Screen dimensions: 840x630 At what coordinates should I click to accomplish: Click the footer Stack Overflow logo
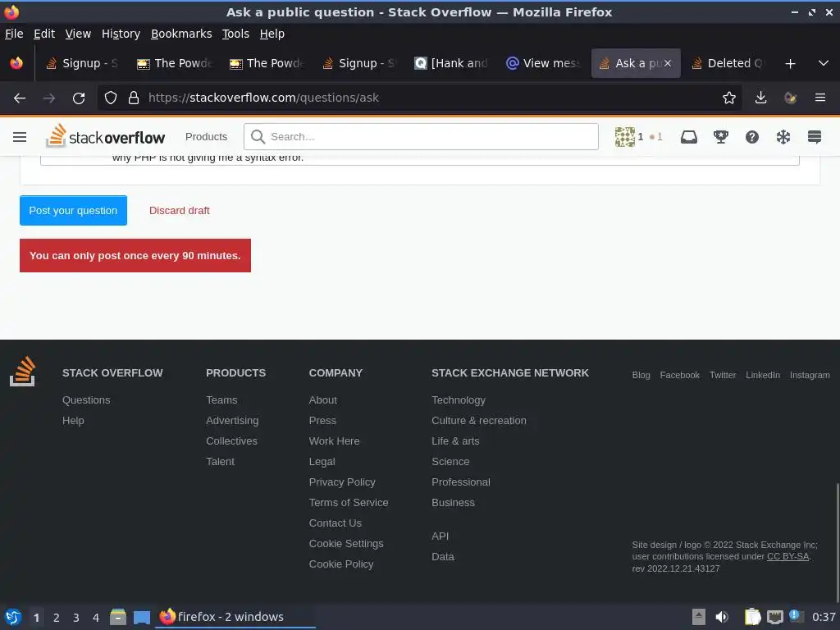click(x=22, y=372)
